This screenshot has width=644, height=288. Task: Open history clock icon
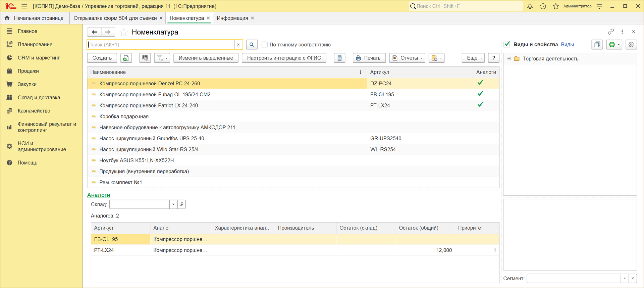(x=543, y=6)
